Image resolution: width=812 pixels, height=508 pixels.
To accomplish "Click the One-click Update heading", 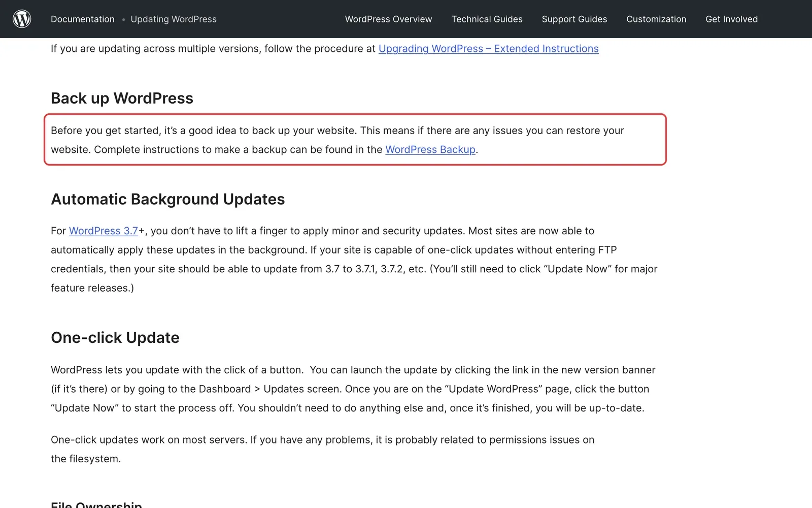I will [x=115, y=338].
